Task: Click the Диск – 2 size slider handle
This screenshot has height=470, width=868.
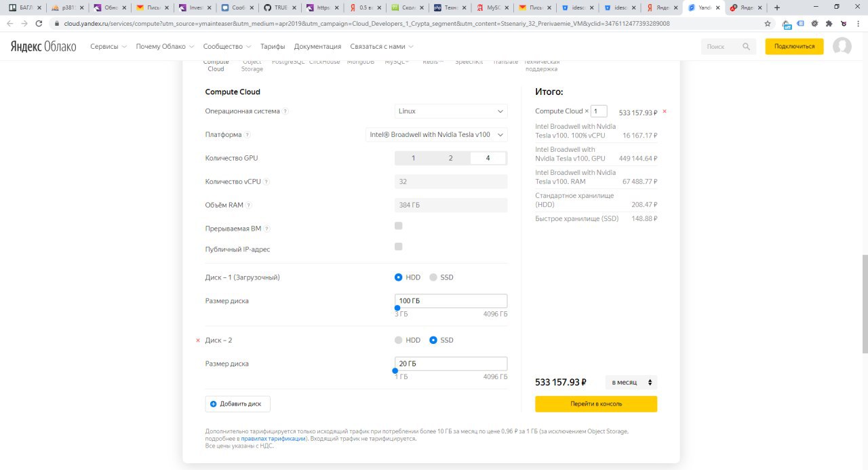Action: [x=395, y=370]
